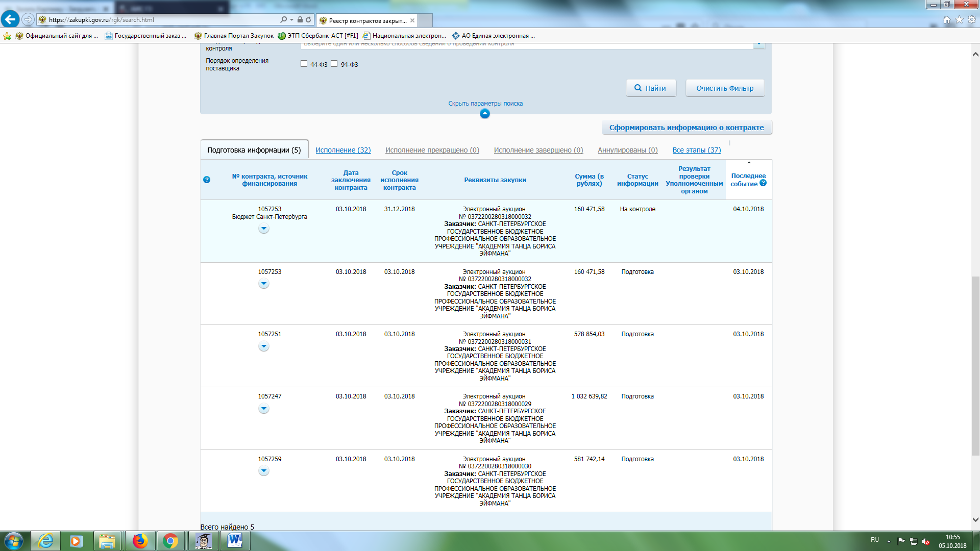Collapse search parameters with round arrow icon
Image resolution: width=980 pixels, height=551 pixels.
point(485,113)
